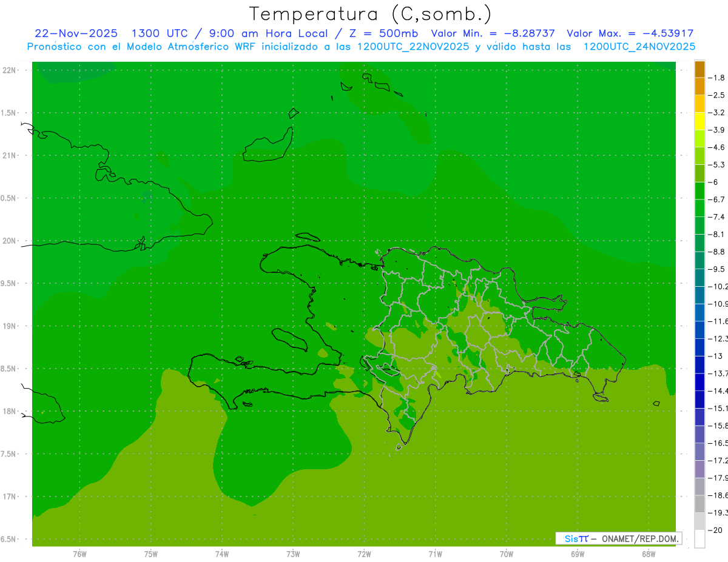The height and width of the screenshot is (562, 728).
Task: Click the '19N' latitude label
Action: coord(10,326)
